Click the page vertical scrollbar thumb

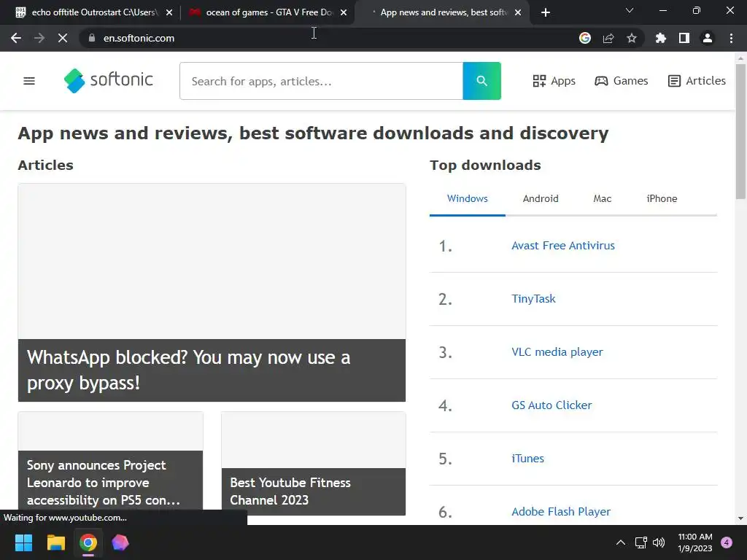point(740,131)
